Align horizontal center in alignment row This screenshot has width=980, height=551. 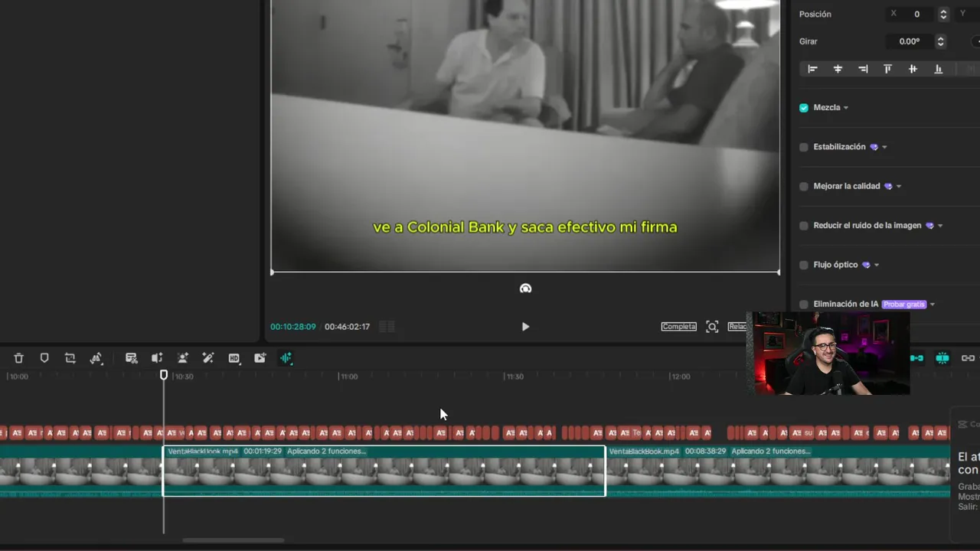click(x=838, y=69)
